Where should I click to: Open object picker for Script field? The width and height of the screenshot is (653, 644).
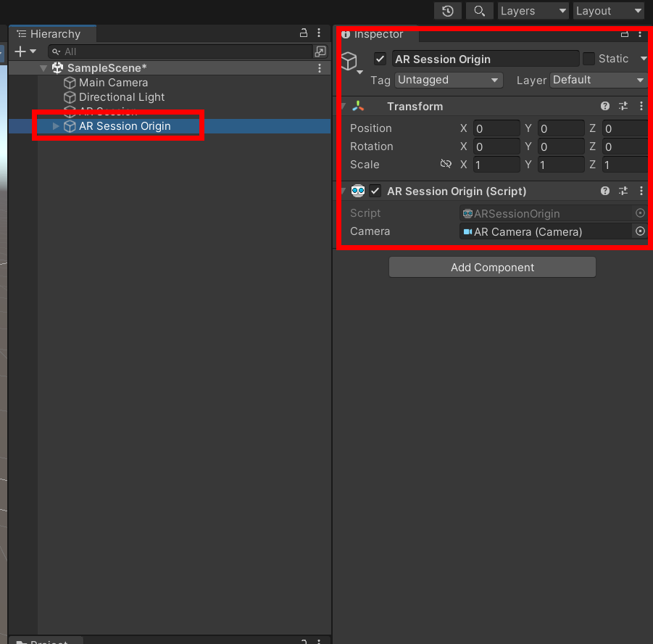pos(640,213)
